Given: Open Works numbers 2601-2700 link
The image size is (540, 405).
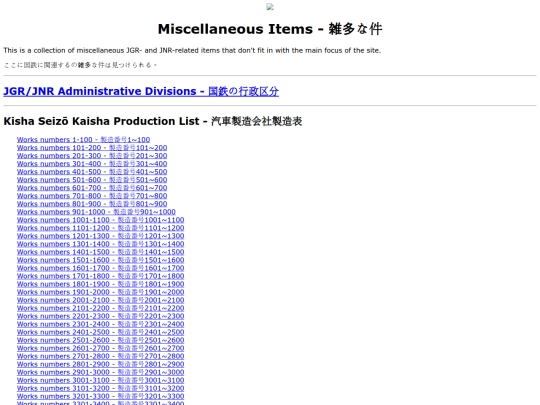Looking at the screenshot, I should tap(101, 349).
